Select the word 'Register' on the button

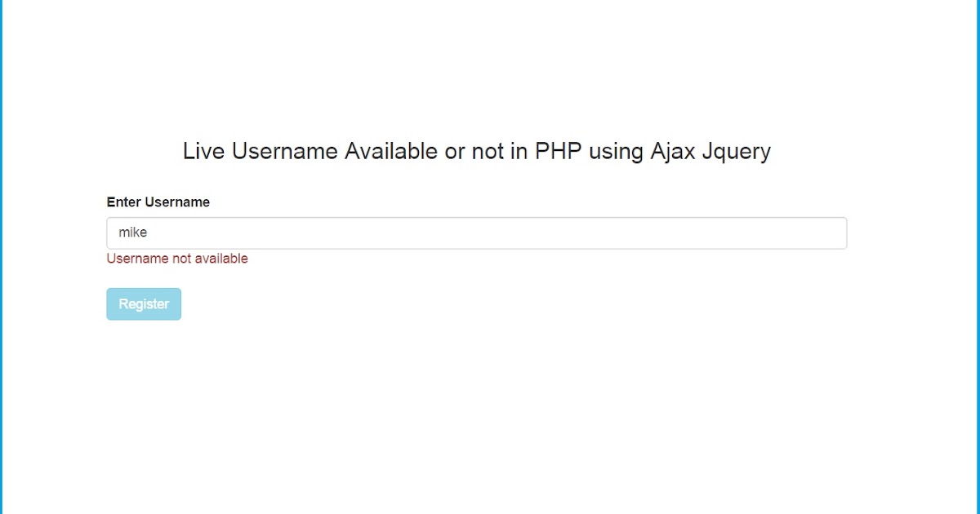click(144, 304)
